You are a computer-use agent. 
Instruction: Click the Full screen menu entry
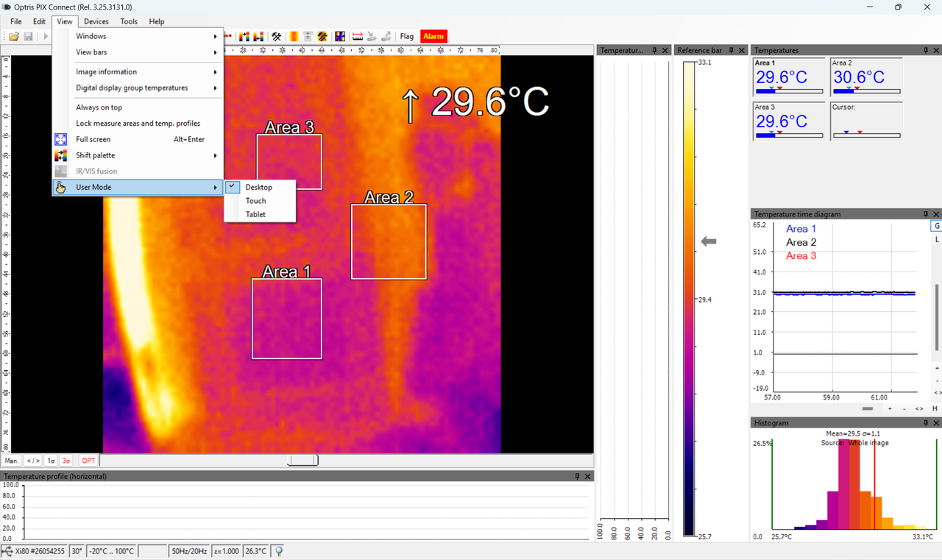138,139
